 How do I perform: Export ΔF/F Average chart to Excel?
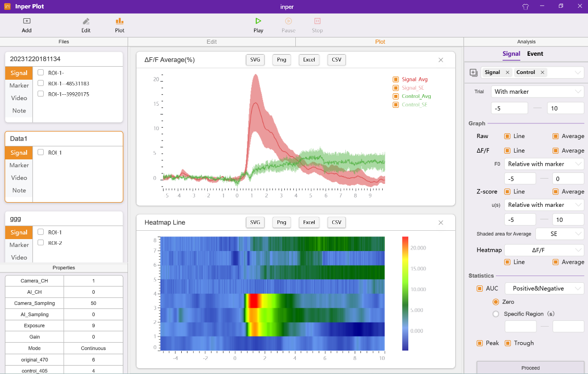pyautogui.click(x=309, y=60)
